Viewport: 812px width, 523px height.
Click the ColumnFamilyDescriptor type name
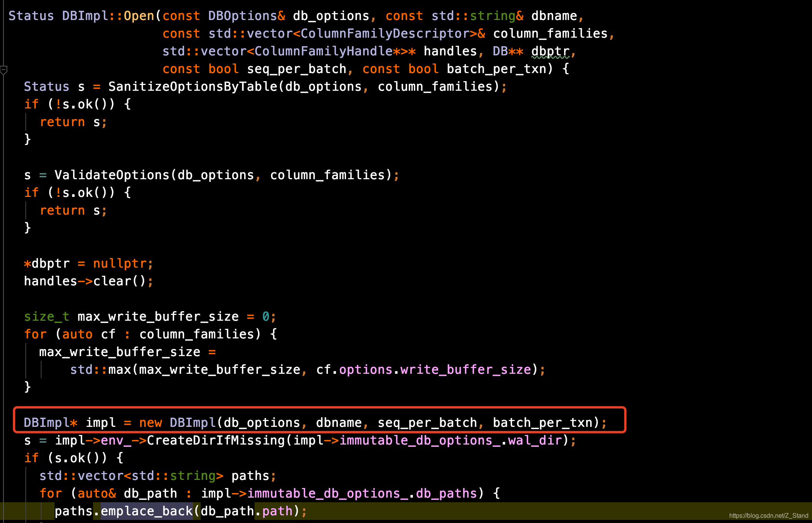pyautogui.click(x=384, y=33)
